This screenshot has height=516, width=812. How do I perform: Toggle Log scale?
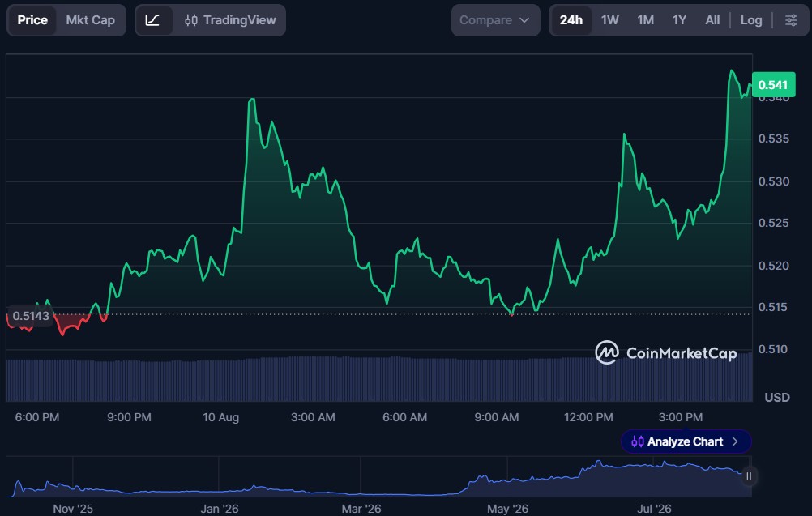[751, 20]
